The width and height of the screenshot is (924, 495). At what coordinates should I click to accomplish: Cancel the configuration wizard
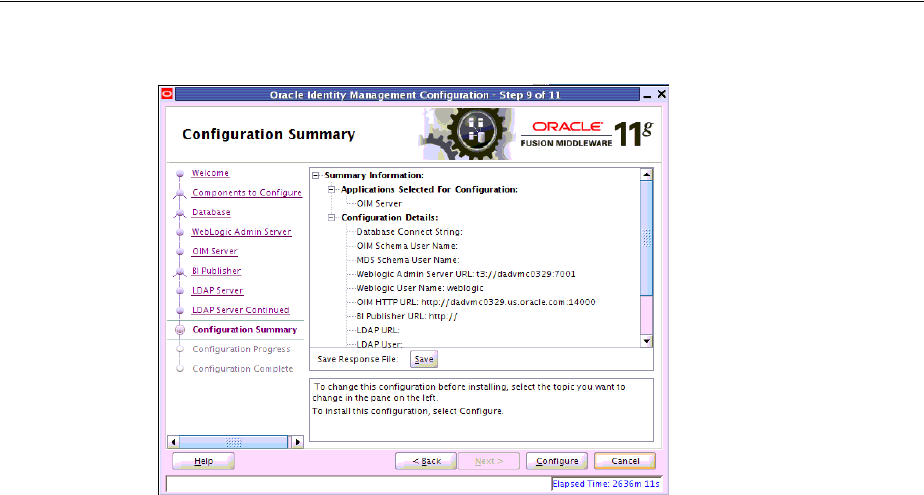click(625, 461)
